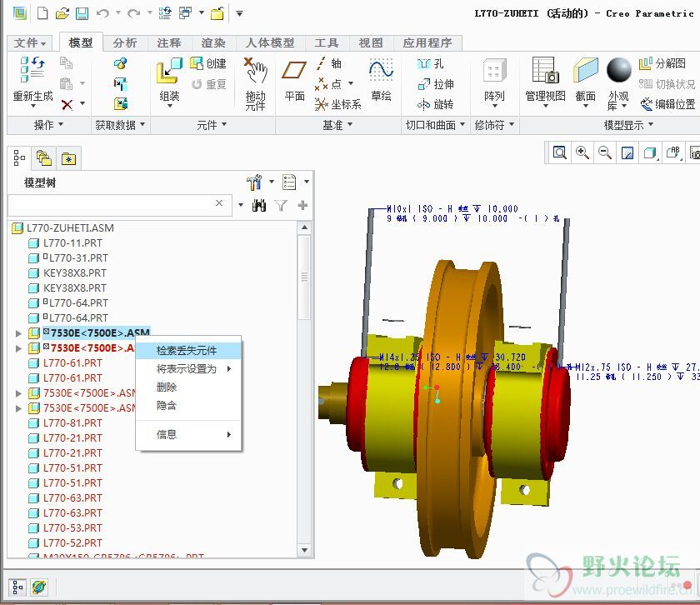
Task: Open the Folder Browser navigator tab
Action: pyautogui.click(x=44, y=158)
